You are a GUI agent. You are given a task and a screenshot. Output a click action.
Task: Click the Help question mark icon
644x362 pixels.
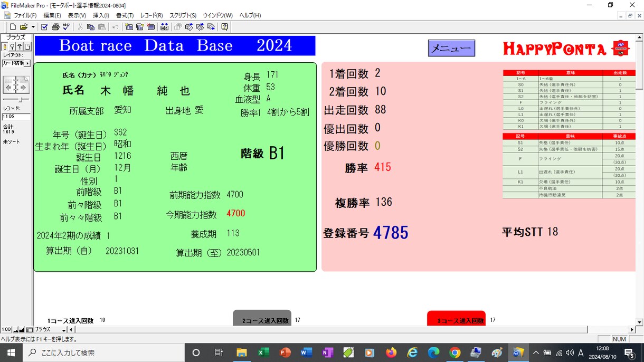[225, 27]
